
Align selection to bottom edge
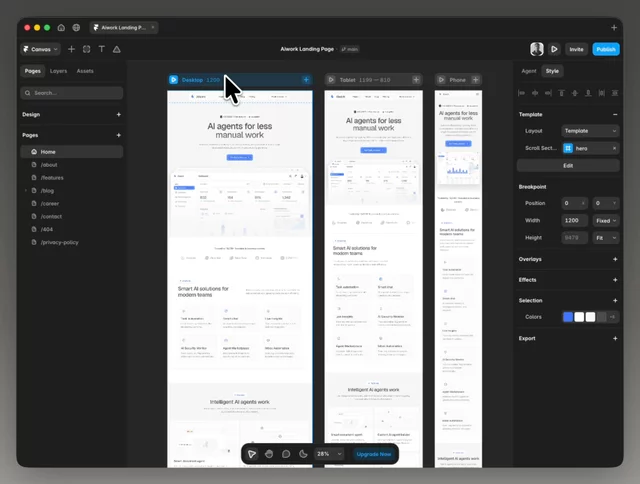588,93
